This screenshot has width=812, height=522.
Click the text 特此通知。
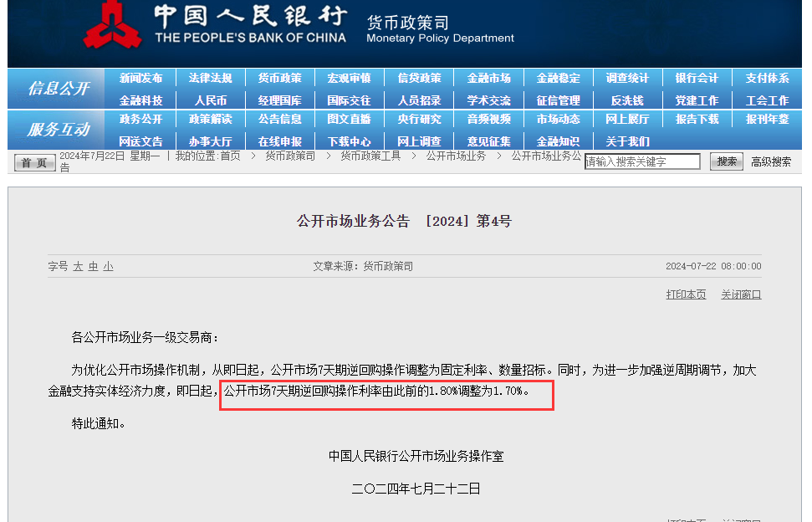pyautogui.click(x=99, y=423)
